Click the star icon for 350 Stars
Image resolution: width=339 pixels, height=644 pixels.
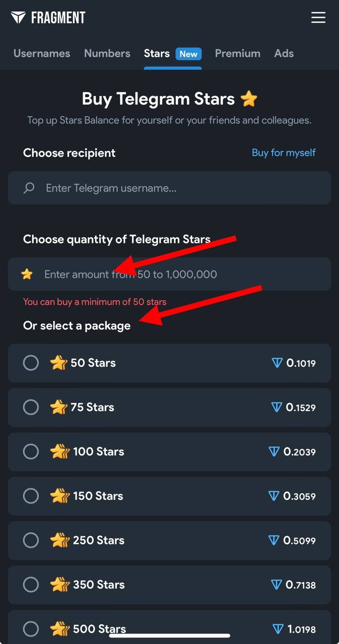(x=60, y=585)
